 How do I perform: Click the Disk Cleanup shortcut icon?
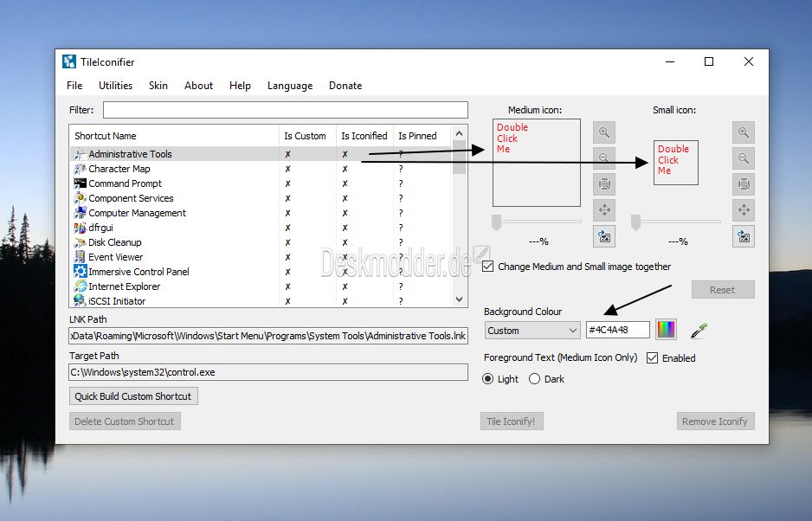pyautogui.click(x=80, y=242)
